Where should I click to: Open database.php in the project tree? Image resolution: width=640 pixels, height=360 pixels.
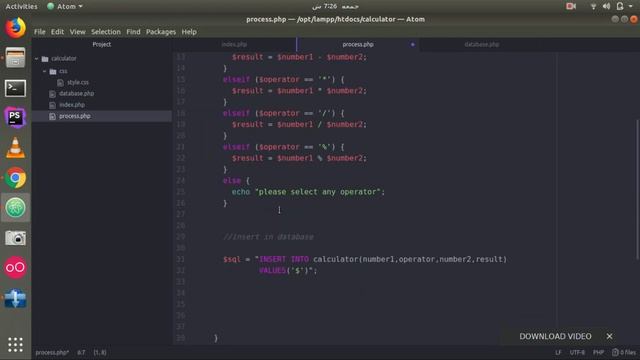pyautogui.click(x=76, y=94)
